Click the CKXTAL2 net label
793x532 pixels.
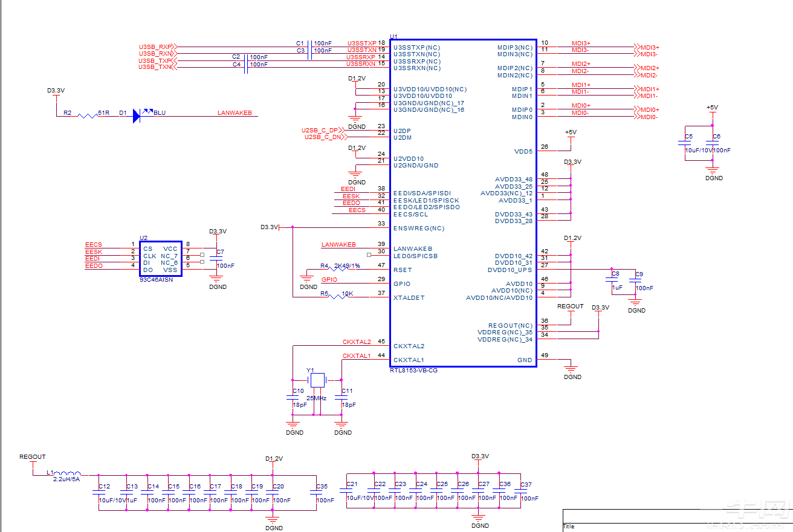357,342
